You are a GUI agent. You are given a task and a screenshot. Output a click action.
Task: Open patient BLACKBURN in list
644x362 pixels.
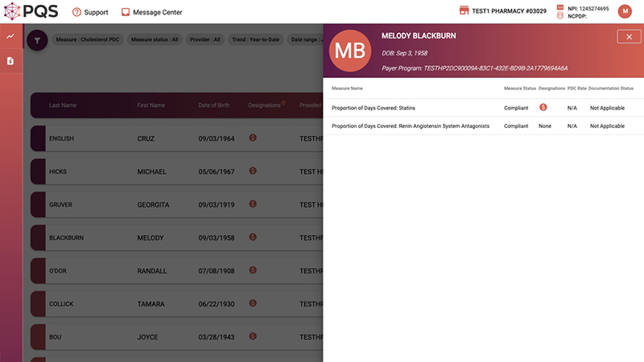click(176, 237)
